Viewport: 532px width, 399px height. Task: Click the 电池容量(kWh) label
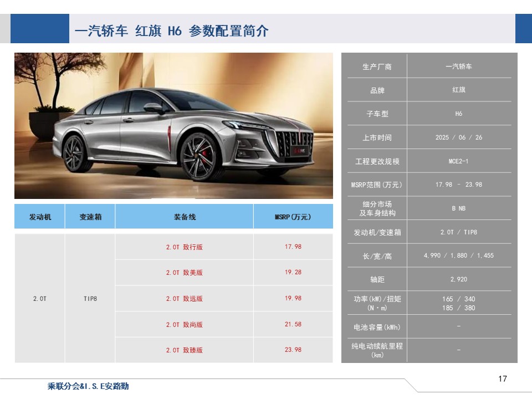377,327
